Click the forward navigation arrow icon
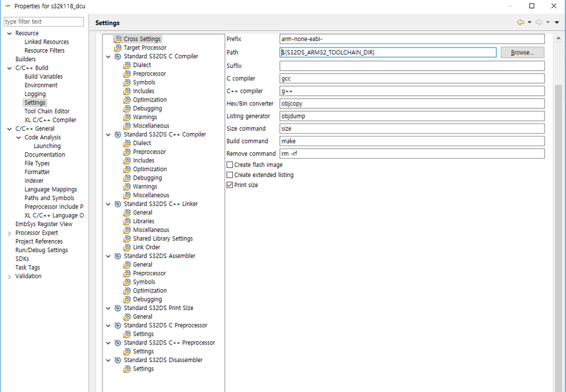 [539, 23]
